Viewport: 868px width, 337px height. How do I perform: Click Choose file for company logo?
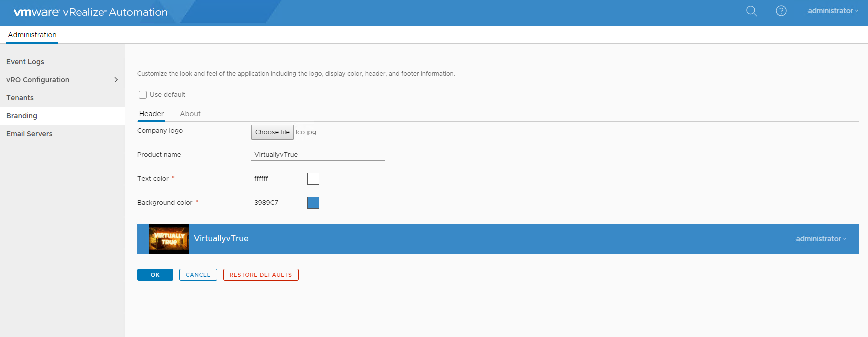coord(272,132)
